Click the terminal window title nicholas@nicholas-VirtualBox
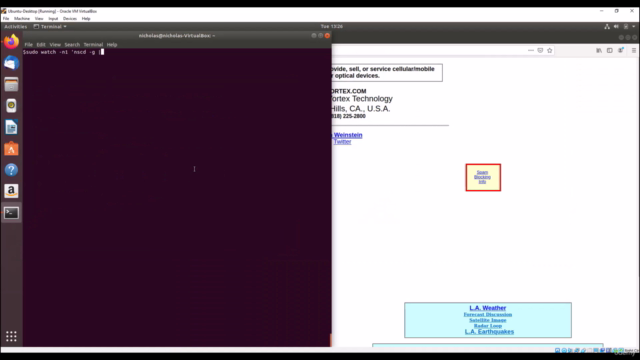The height and width of the screenshot is (360, 640). (x=177, y=36)
